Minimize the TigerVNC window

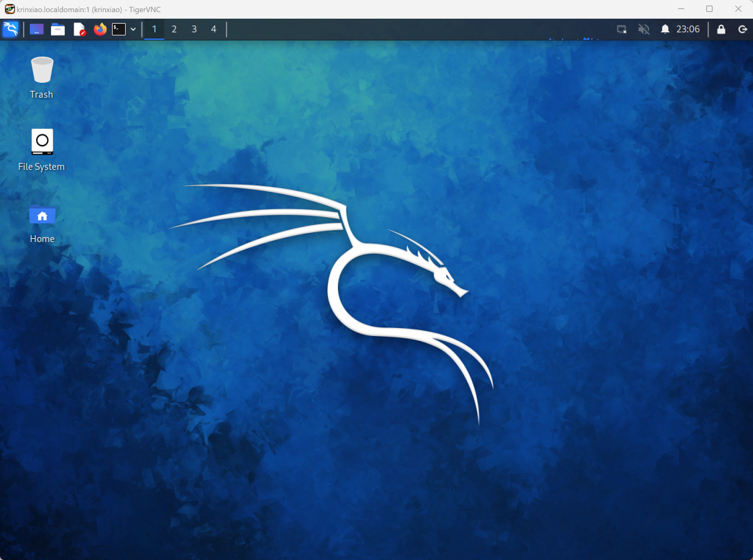tap(681, 9)
